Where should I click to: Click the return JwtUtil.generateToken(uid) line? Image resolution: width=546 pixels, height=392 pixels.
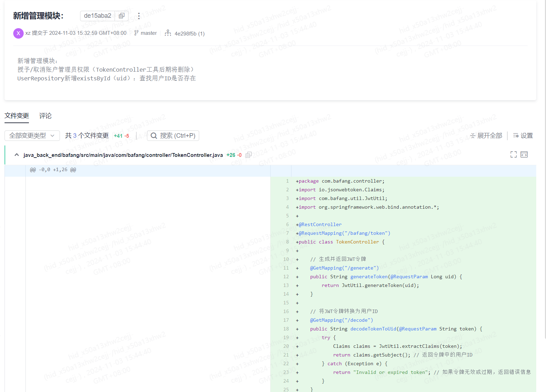[370, 286]
